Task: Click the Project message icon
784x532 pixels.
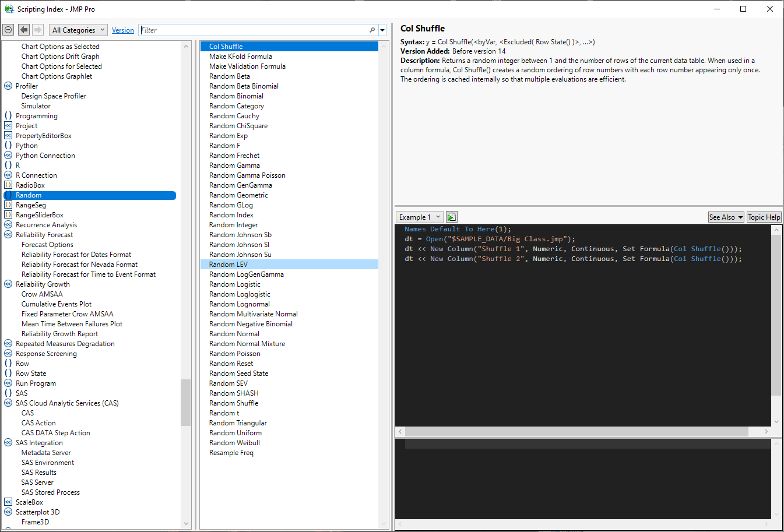Action: point(8,126)
